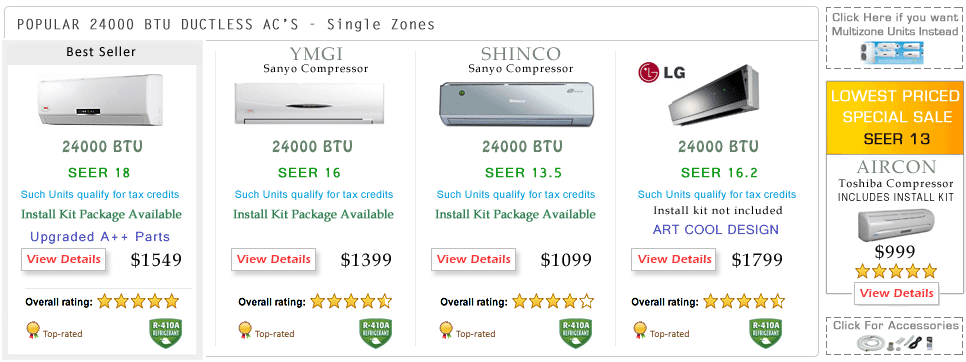View Details of the $1399 YMGI unit
The height and width of the screenshot is (362, 966).
tap(274, 259)
